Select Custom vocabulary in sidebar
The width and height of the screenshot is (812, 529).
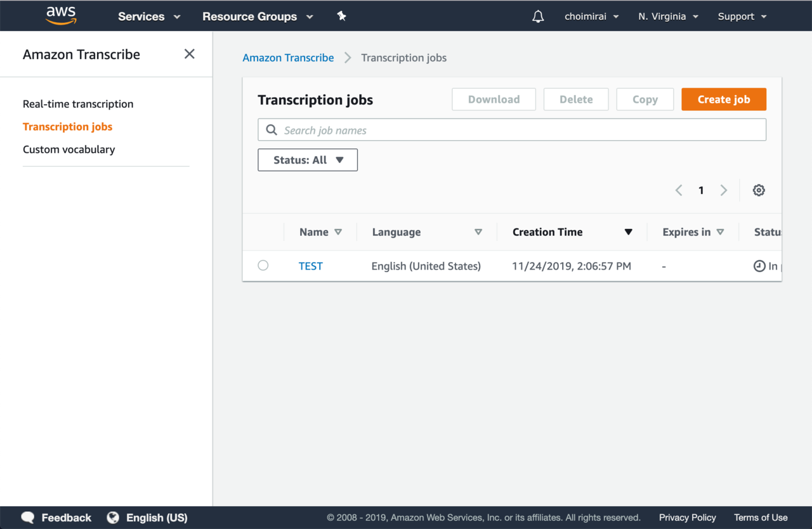pyautogui.click(x=69, y=150)
